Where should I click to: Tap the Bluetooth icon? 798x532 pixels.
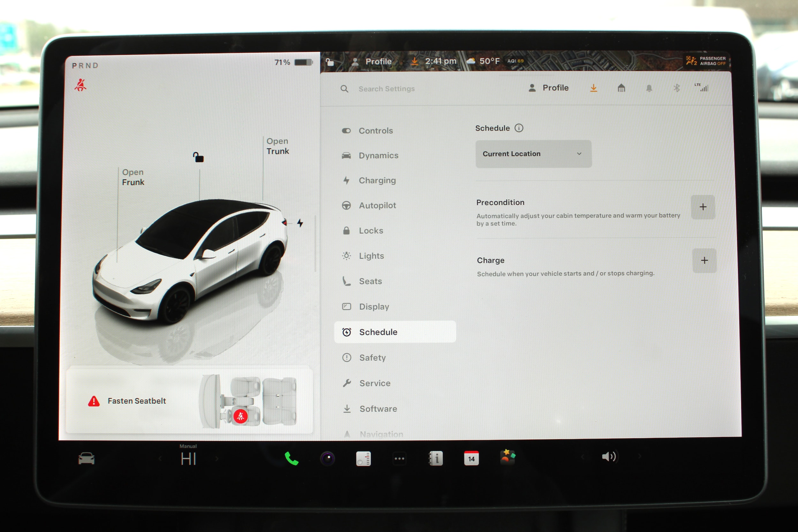676,88
